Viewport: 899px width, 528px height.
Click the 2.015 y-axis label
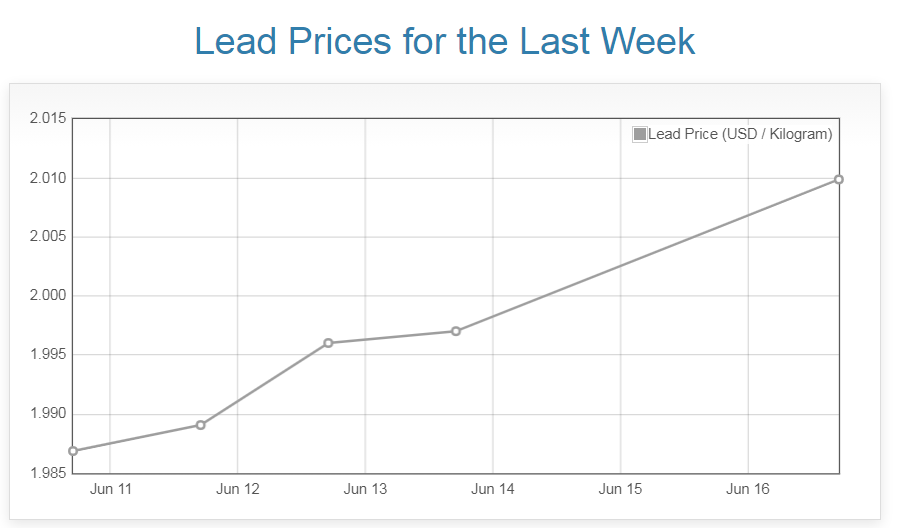(47, 119)
